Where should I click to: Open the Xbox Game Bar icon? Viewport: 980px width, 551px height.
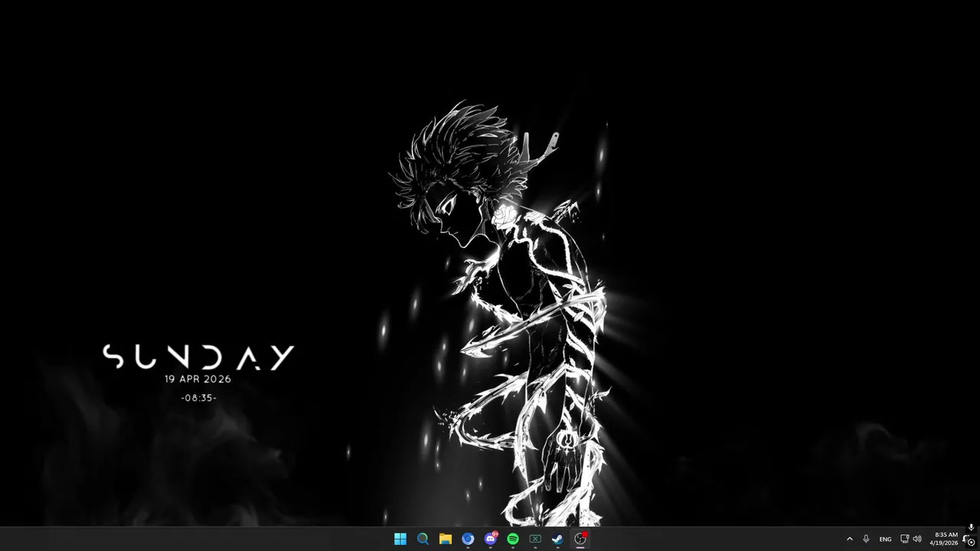535,539
